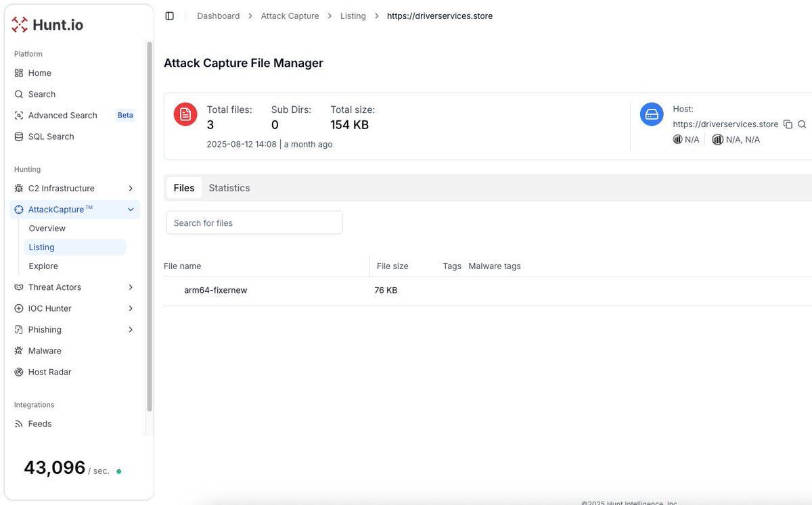
Task: Click the date 2025-08-12 14:08 text
Action: (x=242, y=144)
